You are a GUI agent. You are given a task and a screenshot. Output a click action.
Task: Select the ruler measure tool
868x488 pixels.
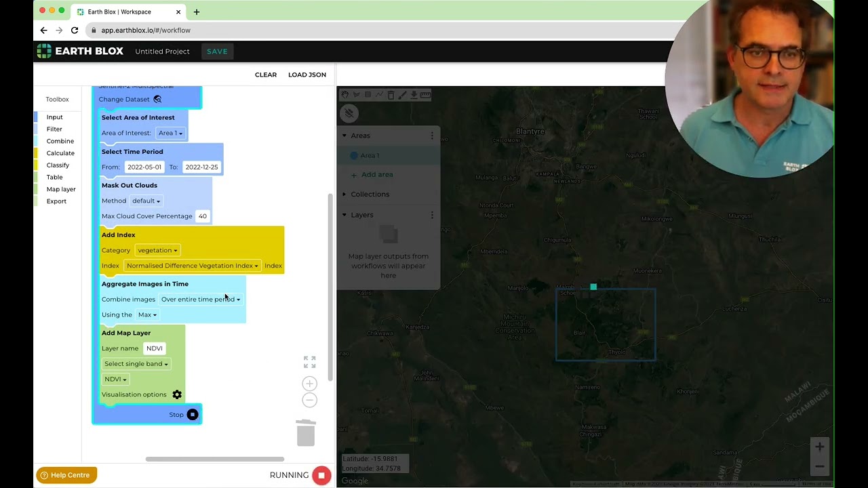[x=425, y=95]
